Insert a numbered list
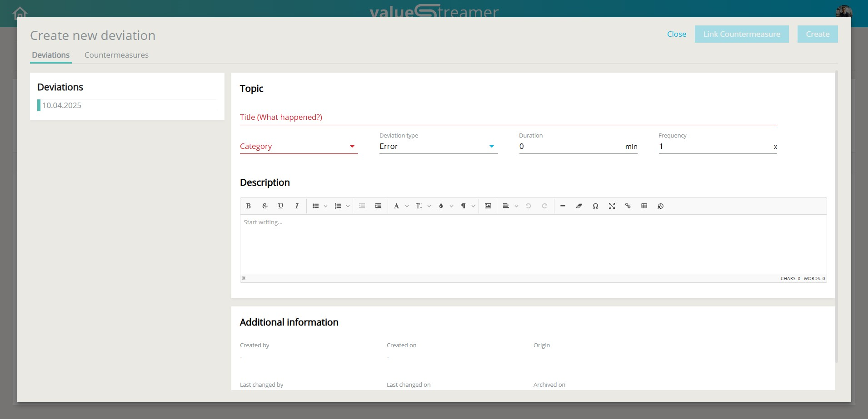Viewport: 868px width, 419px height. click(x=338, y=206)
